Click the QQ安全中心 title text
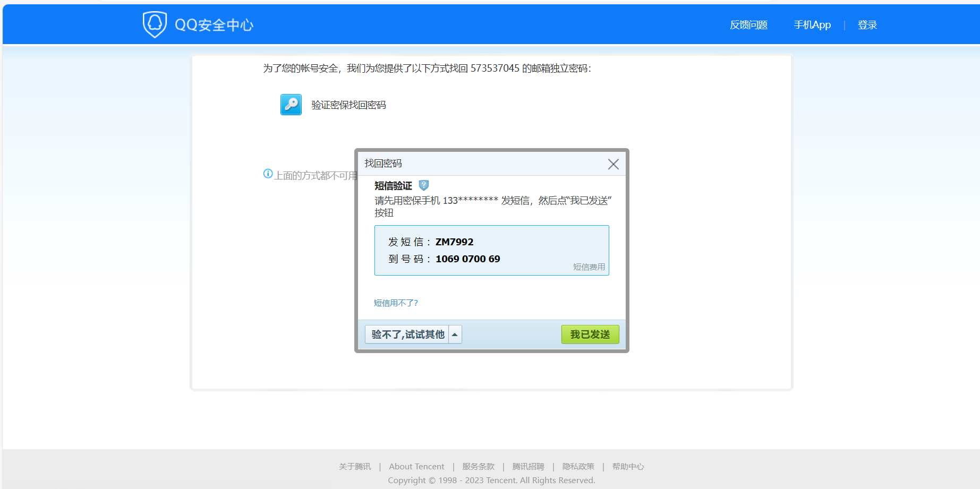 point(214,25)
